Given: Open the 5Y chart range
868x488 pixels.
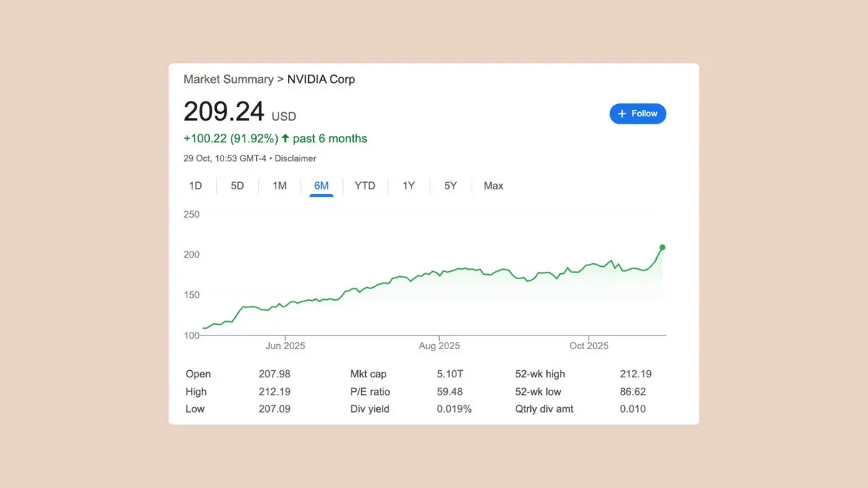Looking at the screenshot, I should 451,186.
